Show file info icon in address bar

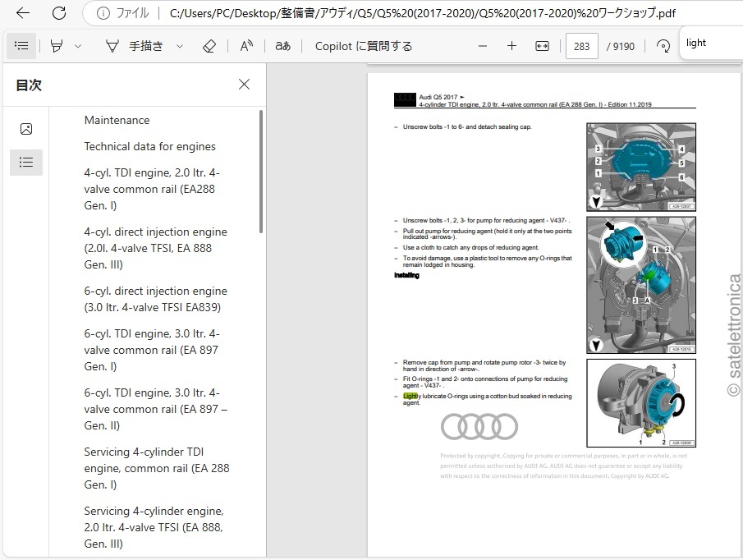(x=103, y=13)
